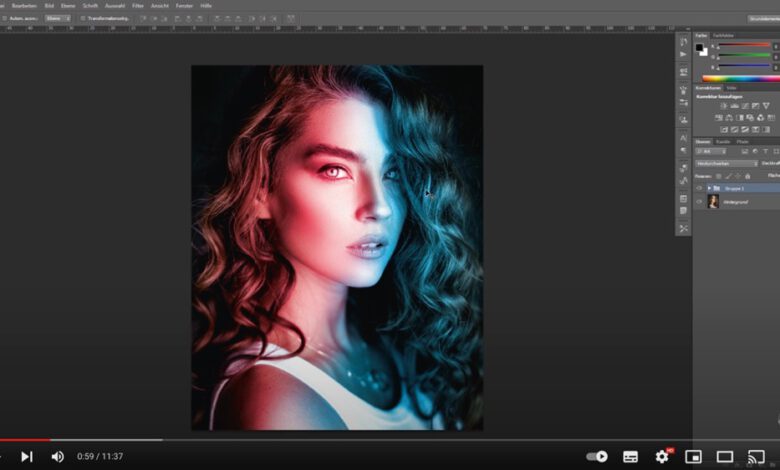The height and width of the screenshot is (470, 780).
Task: Switch to the Kanäle tab
Action: (723, 142)
